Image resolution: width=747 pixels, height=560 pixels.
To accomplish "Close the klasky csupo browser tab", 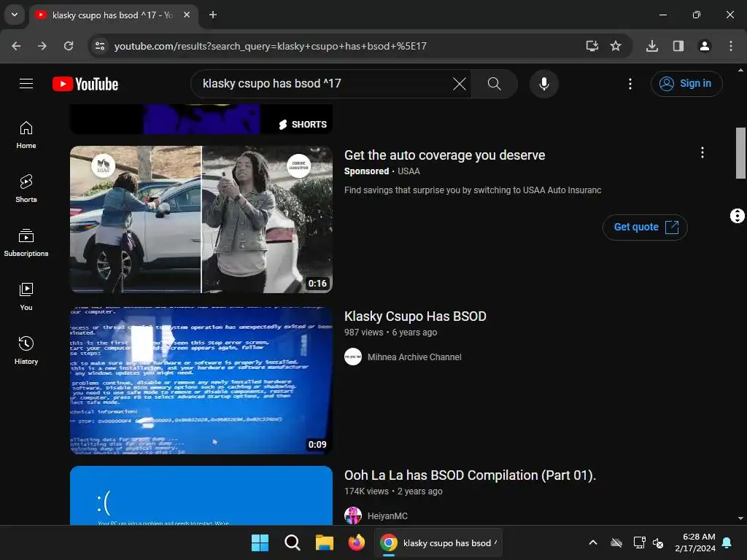I will [187, 15].
